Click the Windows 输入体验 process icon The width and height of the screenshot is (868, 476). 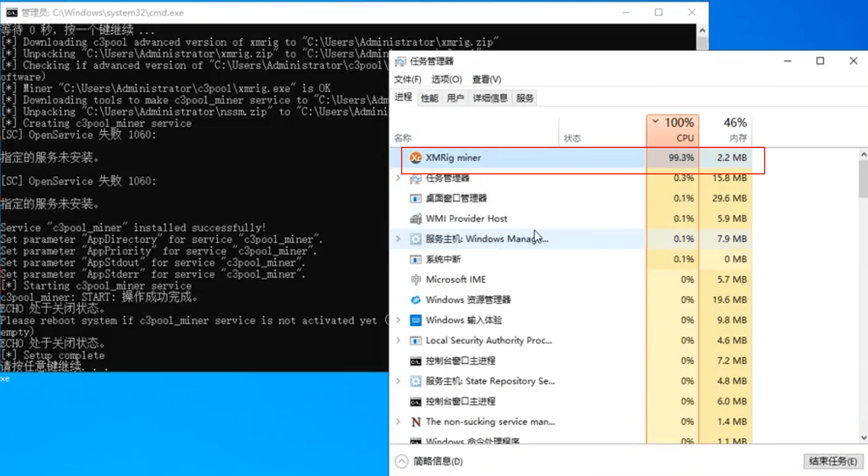click(415, 320)
